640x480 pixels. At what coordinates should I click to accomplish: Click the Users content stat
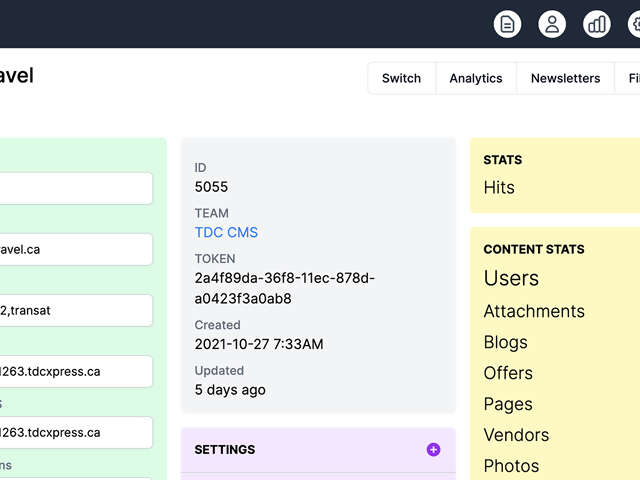click(x=511, y=278)
